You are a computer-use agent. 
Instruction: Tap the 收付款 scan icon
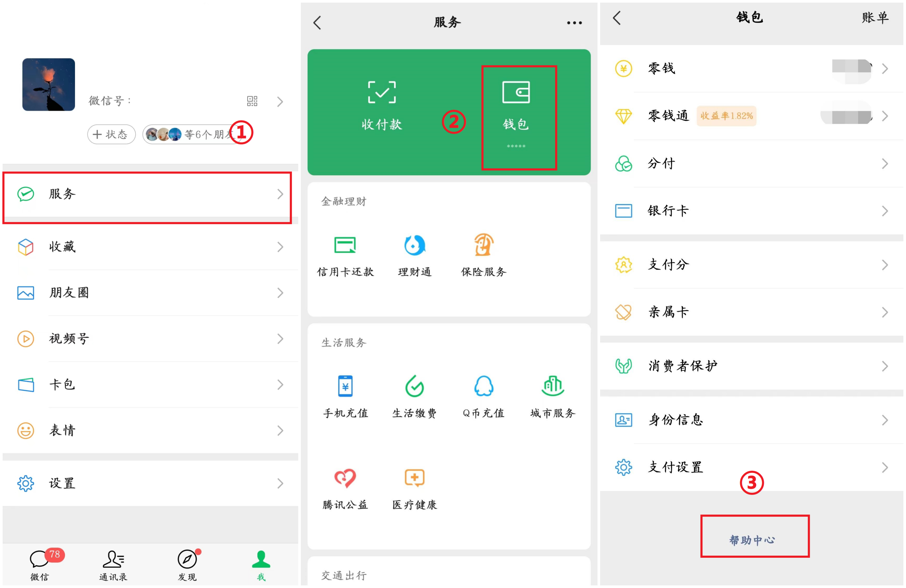pyautogui.click(x=382, y=92)
